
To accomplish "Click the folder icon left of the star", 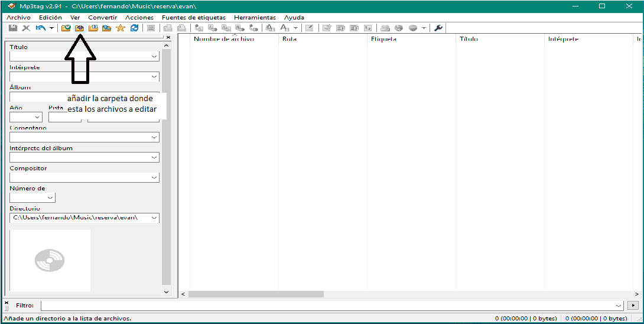I will tap(107, 28).
